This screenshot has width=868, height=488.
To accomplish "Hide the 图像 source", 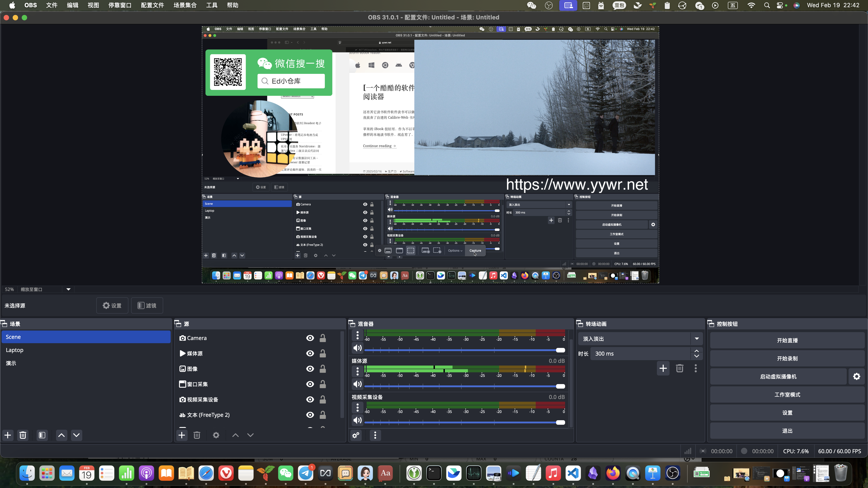I will [310, 369].
